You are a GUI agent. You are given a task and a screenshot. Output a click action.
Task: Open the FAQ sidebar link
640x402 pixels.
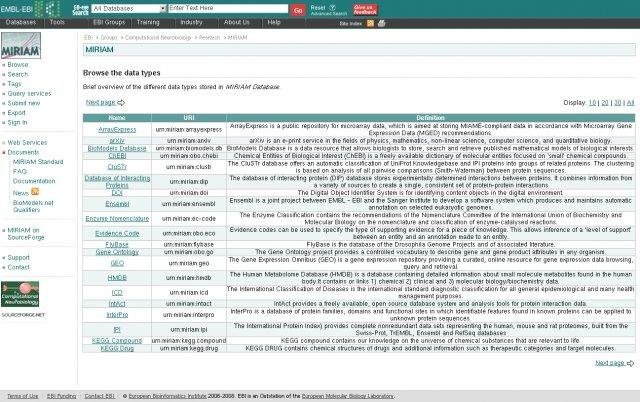(x=20, y=171)
